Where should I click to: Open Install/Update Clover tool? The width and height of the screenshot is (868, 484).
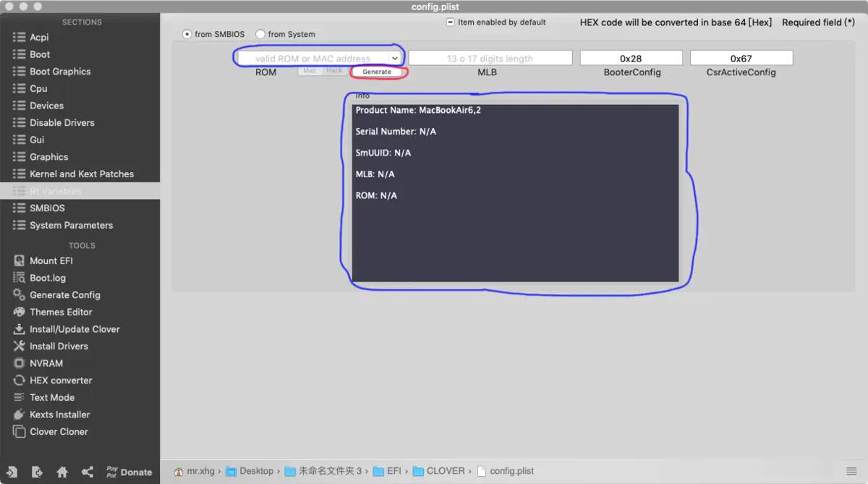point(74,329)
